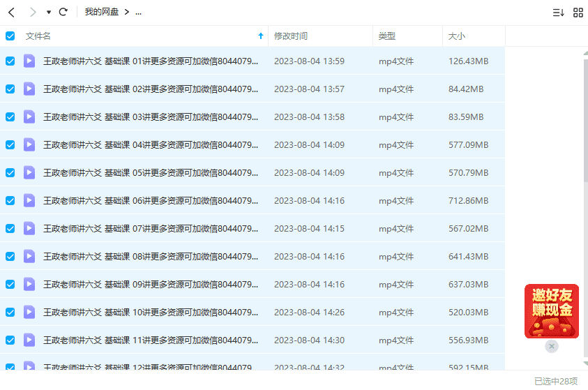Sort files by modified time column
This screenshot has width=588, height=390.
pos(291,36)
